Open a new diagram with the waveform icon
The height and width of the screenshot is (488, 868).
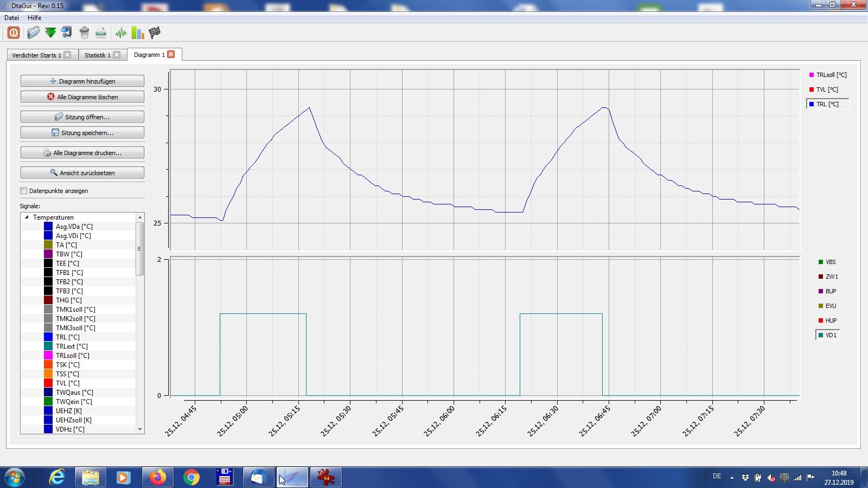[x=121, y=33]
